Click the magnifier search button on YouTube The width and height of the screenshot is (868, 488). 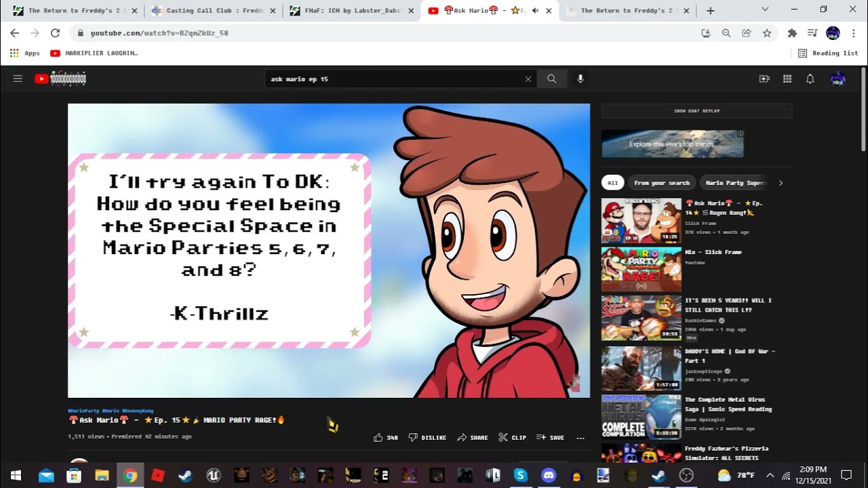(552, 79)
